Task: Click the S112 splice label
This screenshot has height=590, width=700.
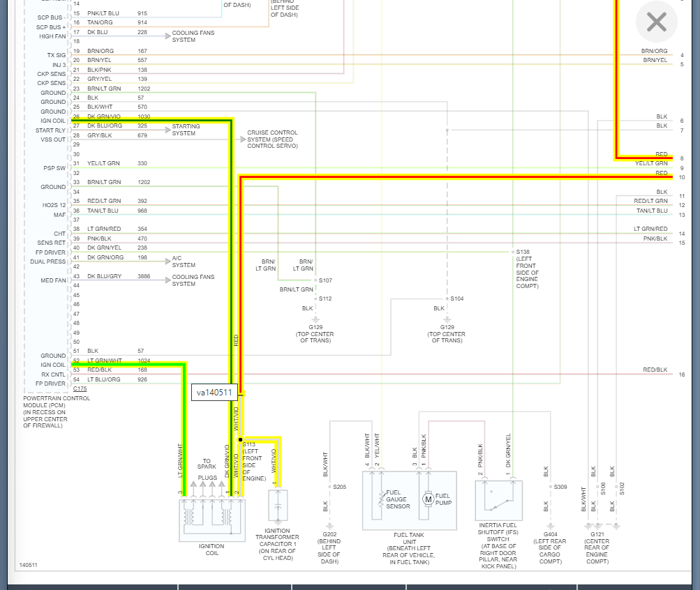Action: pyautogui.click(x=325, y=298)
